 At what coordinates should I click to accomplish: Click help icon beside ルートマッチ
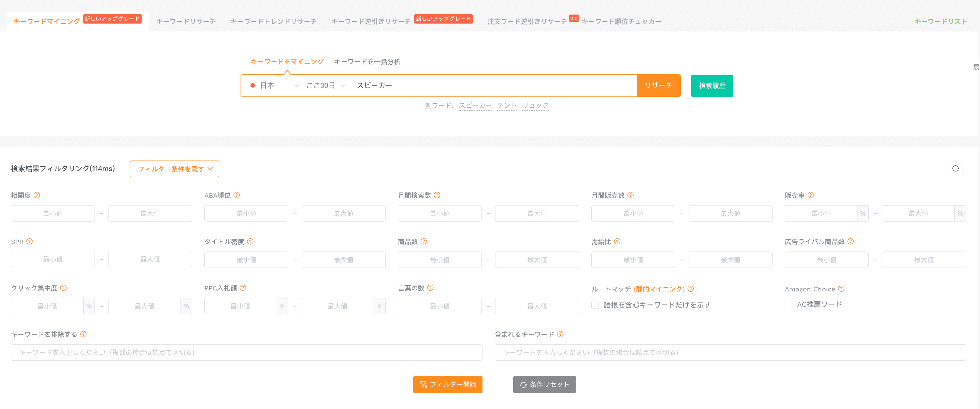(691, 289)
